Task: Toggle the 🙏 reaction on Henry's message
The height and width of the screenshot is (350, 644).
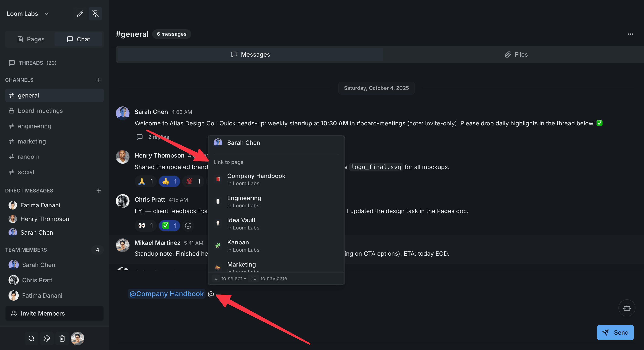Action: coord(145,181)
